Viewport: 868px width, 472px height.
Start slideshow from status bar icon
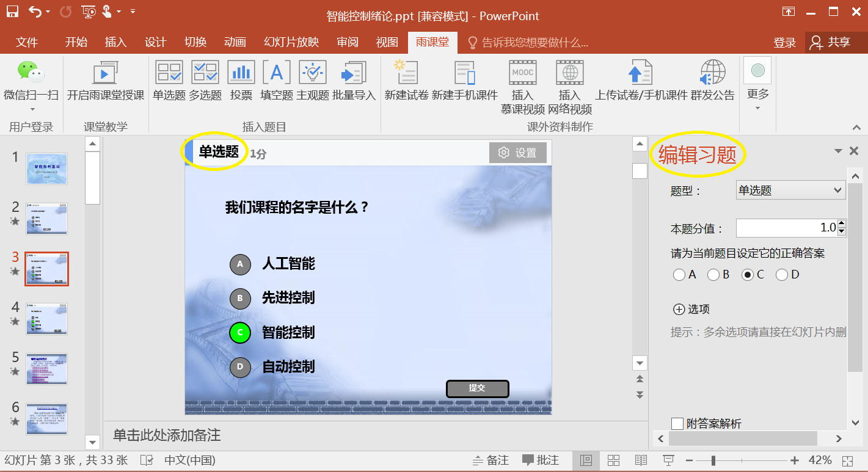point(668,460)
